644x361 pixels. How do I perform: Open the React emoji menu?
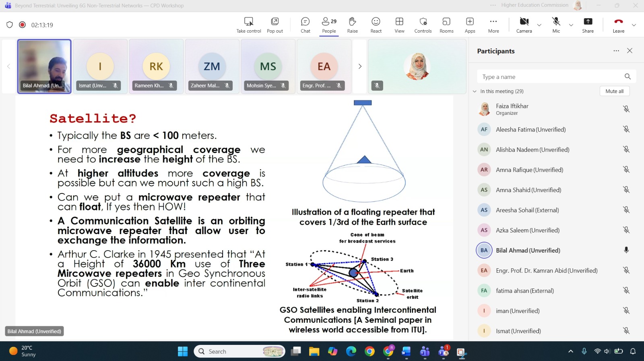(x=376, y=25)
